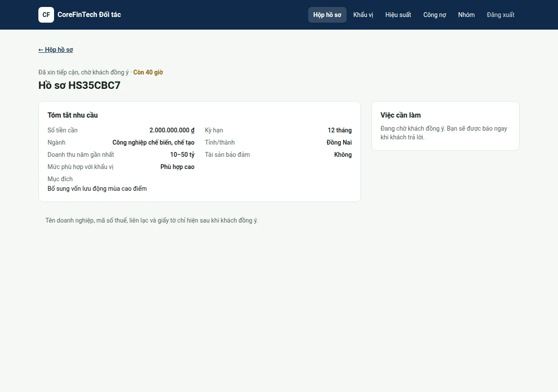Click the Còn 40 giờ countdown text
Viewport: 558px width, 392px height.
(x=148, y=72)
